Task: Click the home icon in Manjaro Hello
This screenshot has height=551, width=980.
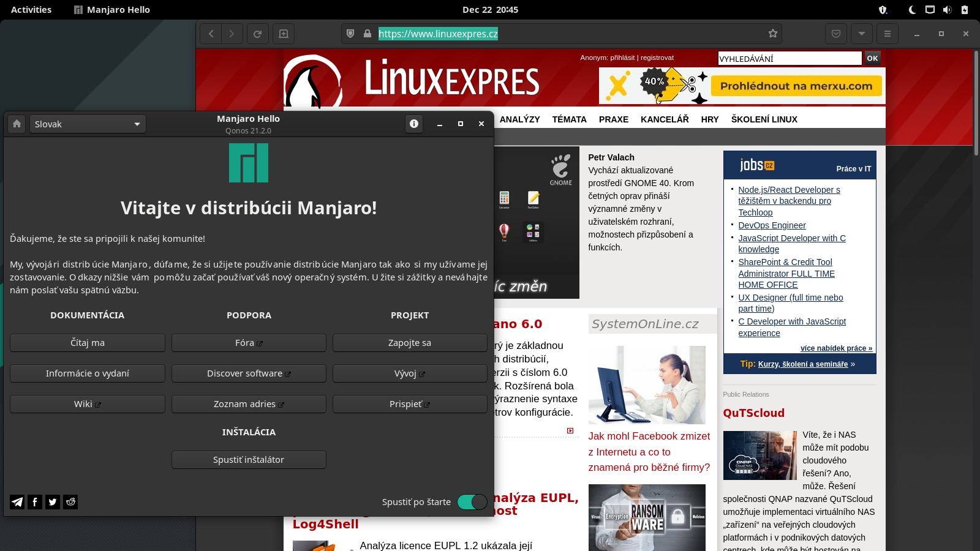Action: point(17,124)
